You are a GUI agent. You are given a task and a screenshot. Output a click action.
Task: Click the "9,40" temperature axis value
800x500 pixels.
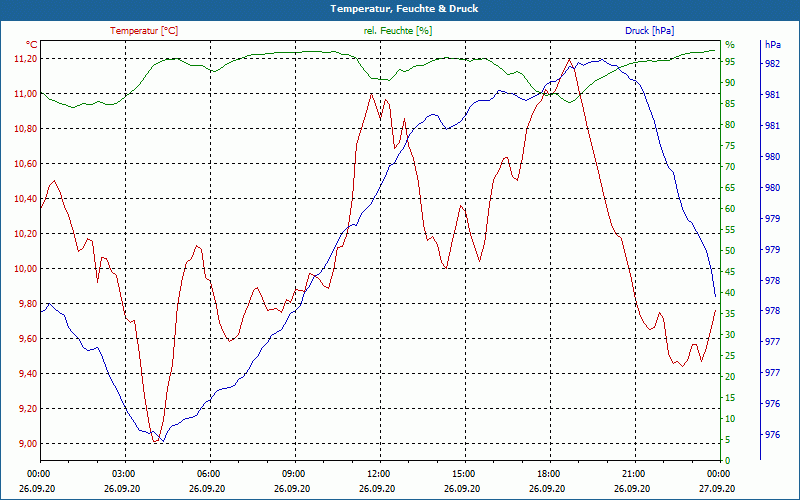tap(28, 374)
